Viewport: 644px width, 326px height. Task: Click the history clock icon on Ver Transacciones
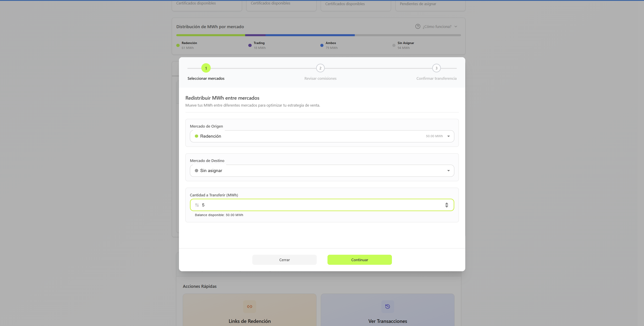[x=387, y=307]
